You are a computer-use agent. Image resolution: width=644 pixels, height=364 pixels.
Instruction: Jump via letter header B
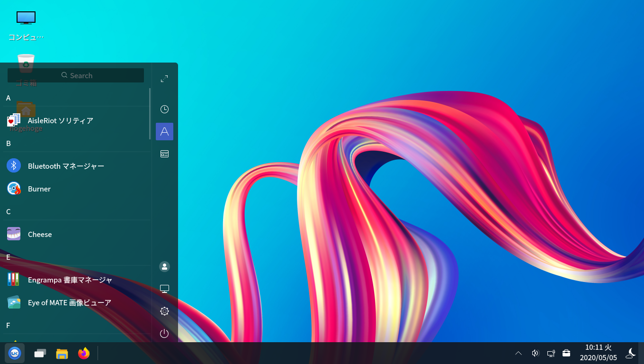[x=9, y=143]
